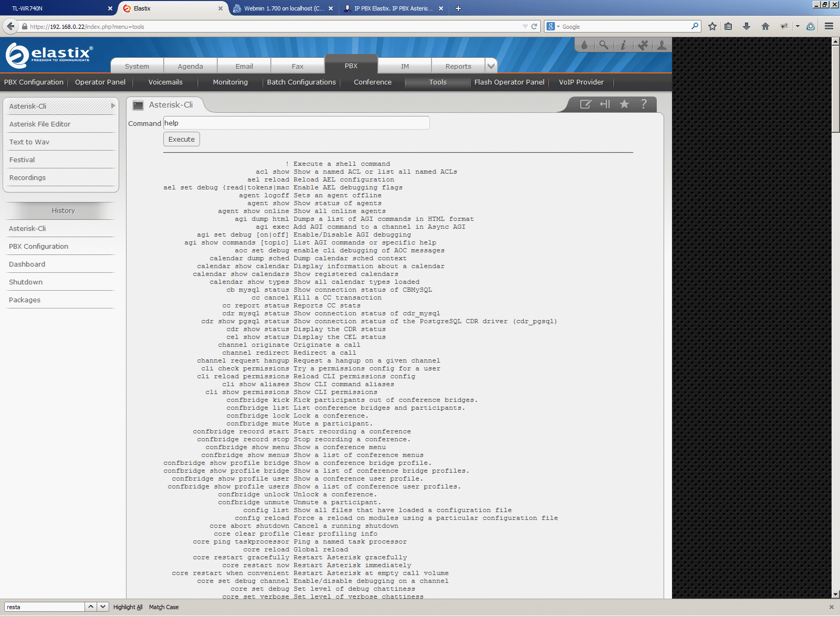This screenshot has height=617, width=840.
Task: Switch to the Reports tab
Action: 458,66
